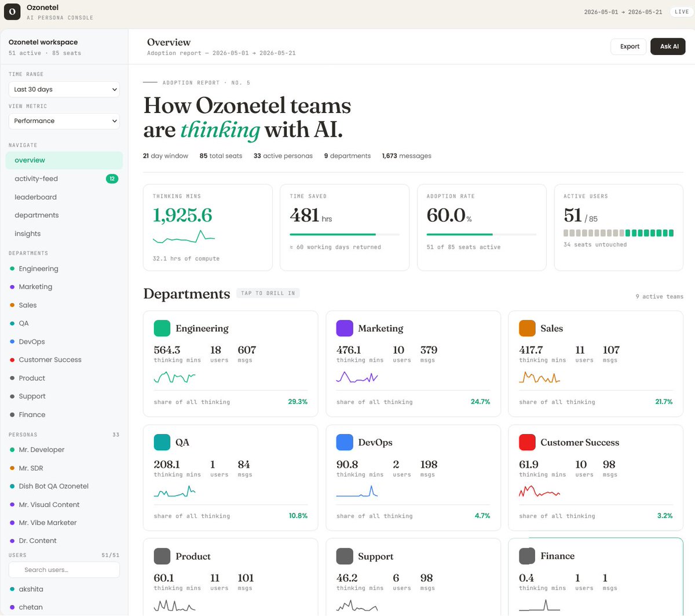Click the Support department gray square icon
This screenshot has height=616, width=695.
point(345,556)
